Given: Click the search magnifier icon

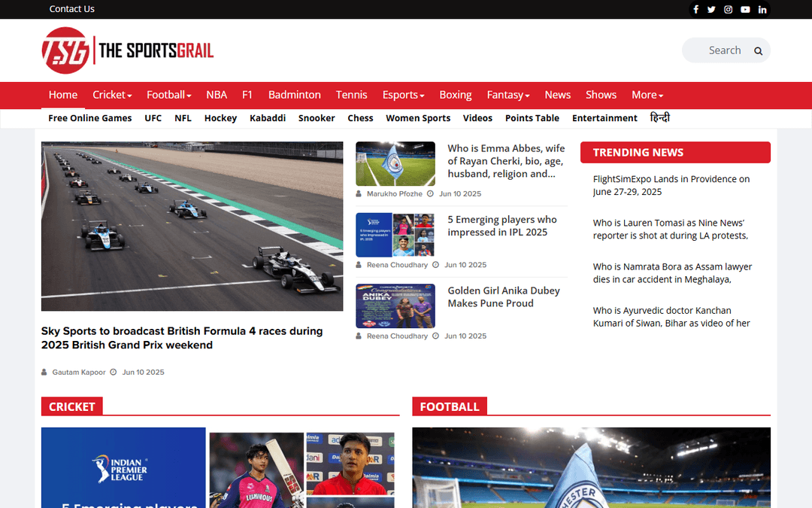Looking at the screenshot, I should pyautogui.click(x=758, y=51).
